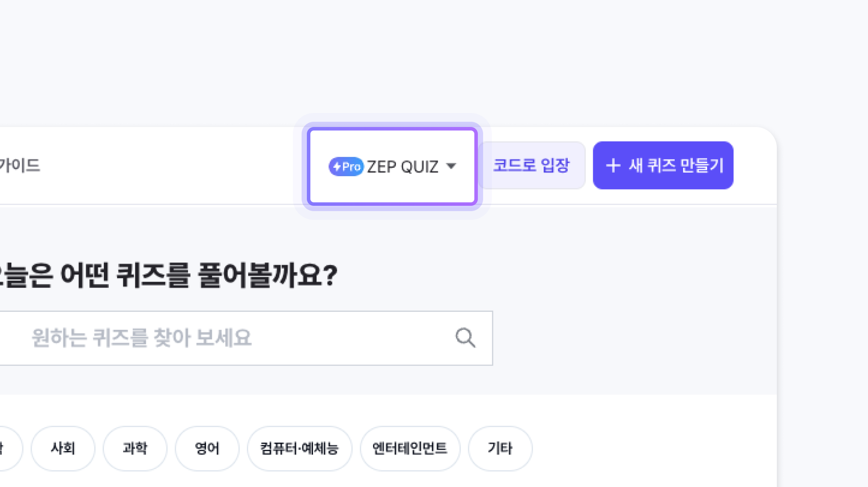The height and width of the screenshot is (487, 868).
Task: Select the 과학 category chip
Action: (135, 448)
